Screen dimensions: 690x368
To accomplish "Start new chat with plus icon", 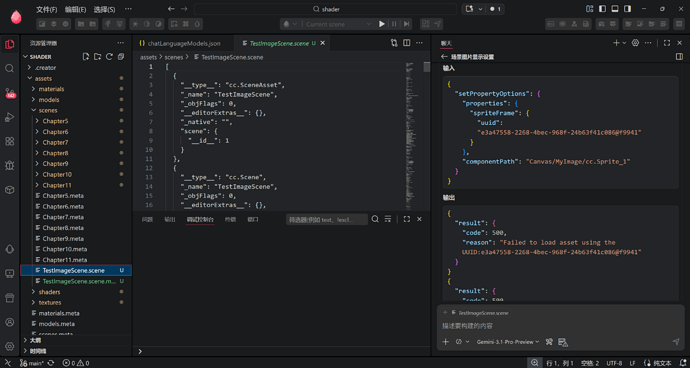I will pos(616,43).
